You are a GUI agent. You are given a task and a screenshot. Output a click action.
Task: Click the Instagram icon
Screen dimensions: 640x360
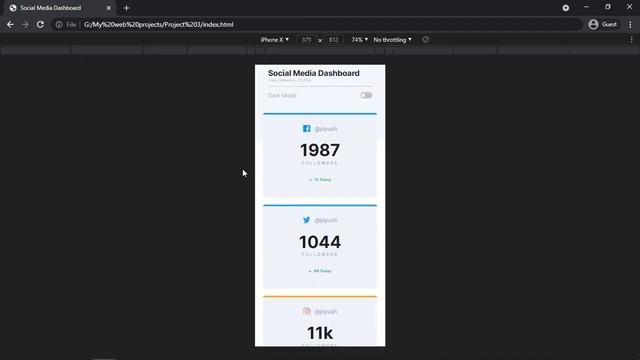[x=307, y=311]
